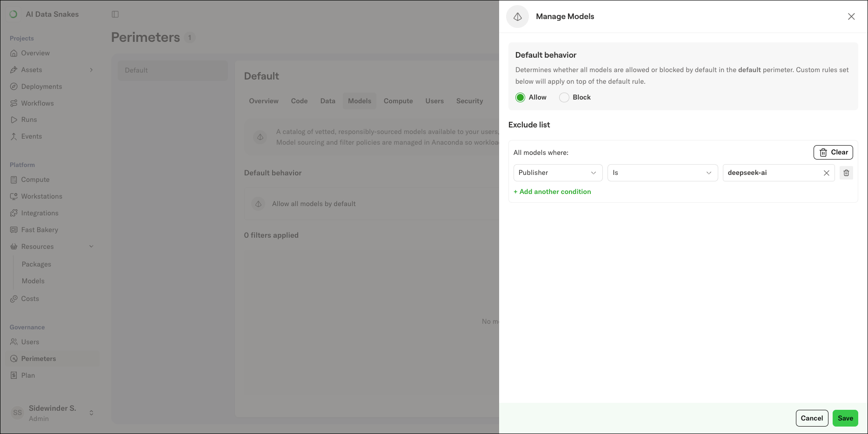This screenshot has width=868, height=434.
Task: Open the Publisher field dropdown
Action: tap(558, 173)
